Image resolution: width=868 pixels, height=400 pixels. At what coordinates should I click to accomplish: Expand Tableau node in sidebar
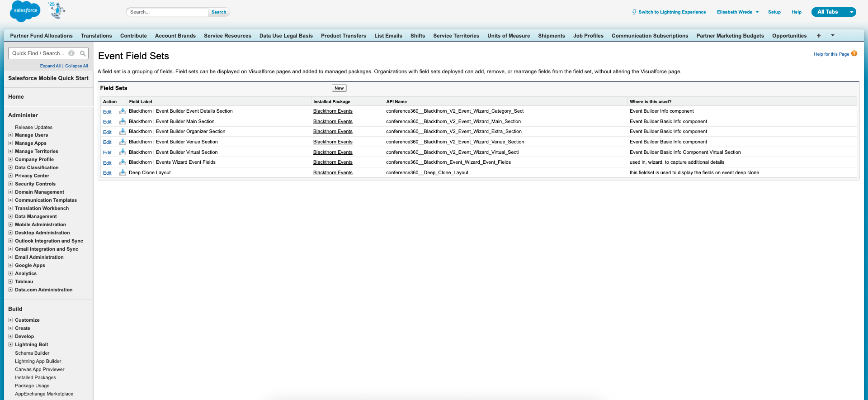[x=10, y=281]
